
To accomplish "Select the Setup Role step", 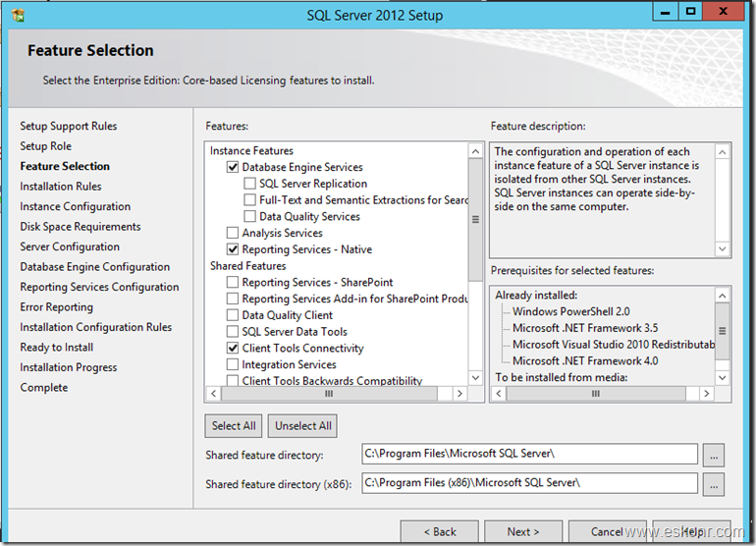I will 46,146.
